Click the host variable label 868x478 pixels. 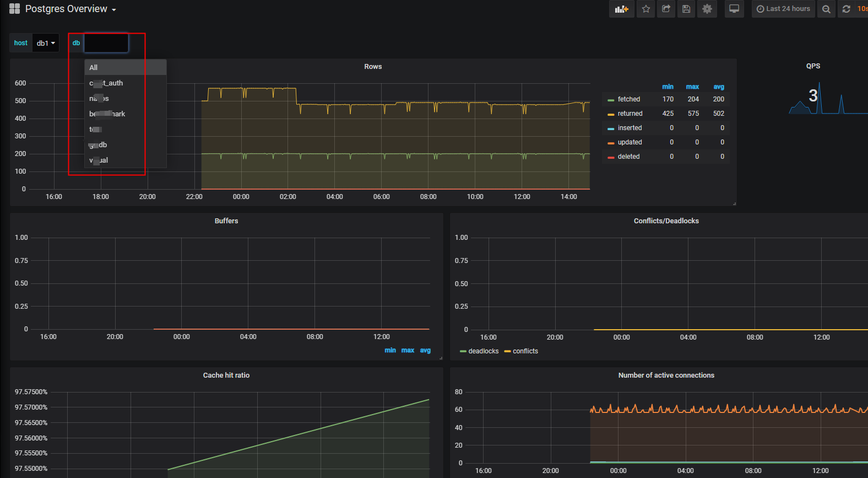click(x=21, y=43)
